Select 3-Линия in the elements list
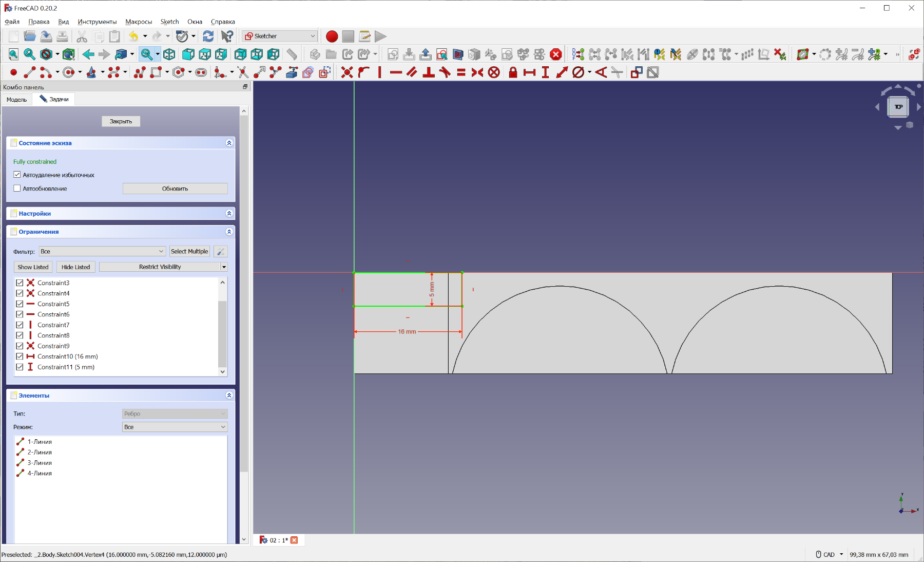This screenshot has width=924, height=562. coord(40,462)
